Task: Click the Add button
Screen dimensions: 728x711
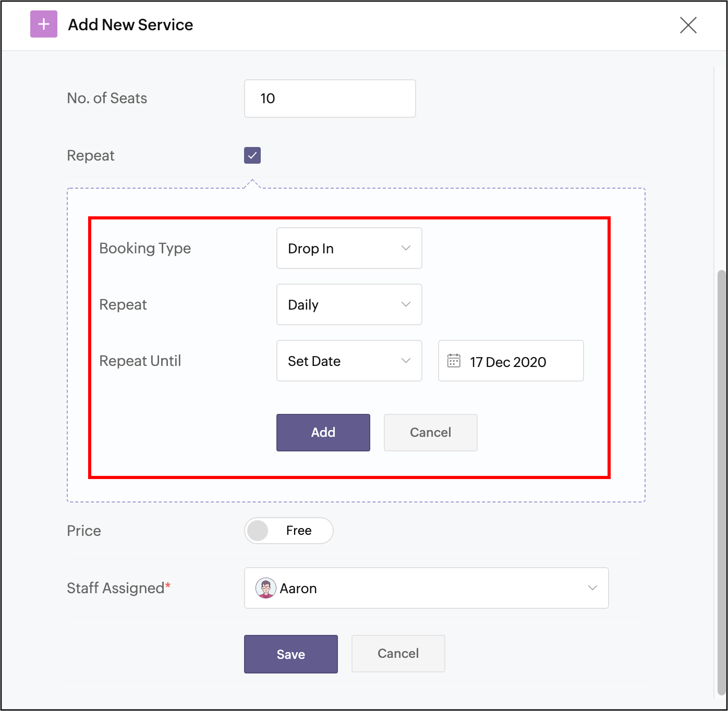Action: (x=323, y=433)
